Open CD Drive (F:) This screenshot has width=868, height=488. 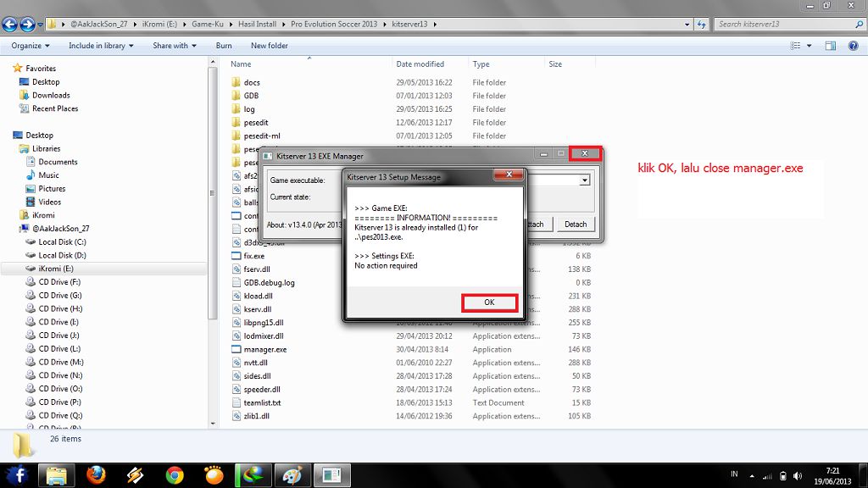[x=59, y=281]
